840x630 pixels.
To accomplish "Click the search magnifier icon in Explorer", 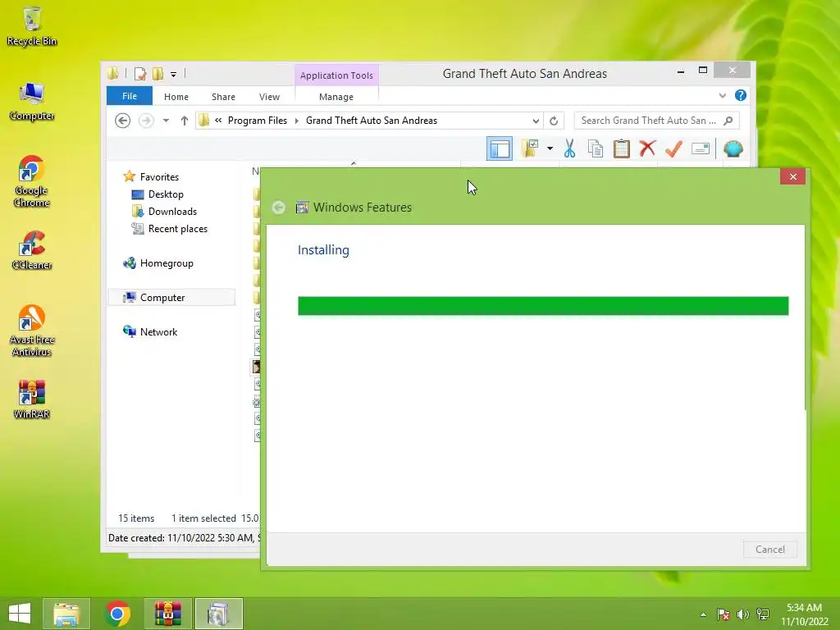I will click(x=728, y=121).
